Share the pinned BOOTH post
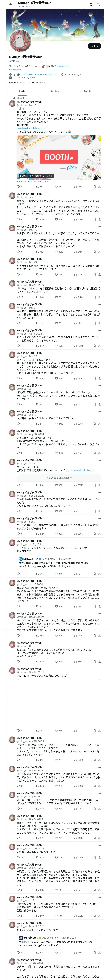Screen dimensions: 110x980 click(99, 186)
